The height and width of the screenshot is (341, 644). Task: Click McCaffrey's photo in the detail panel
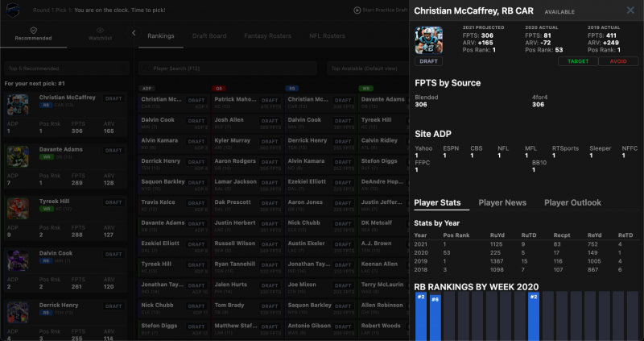(428, 40)
